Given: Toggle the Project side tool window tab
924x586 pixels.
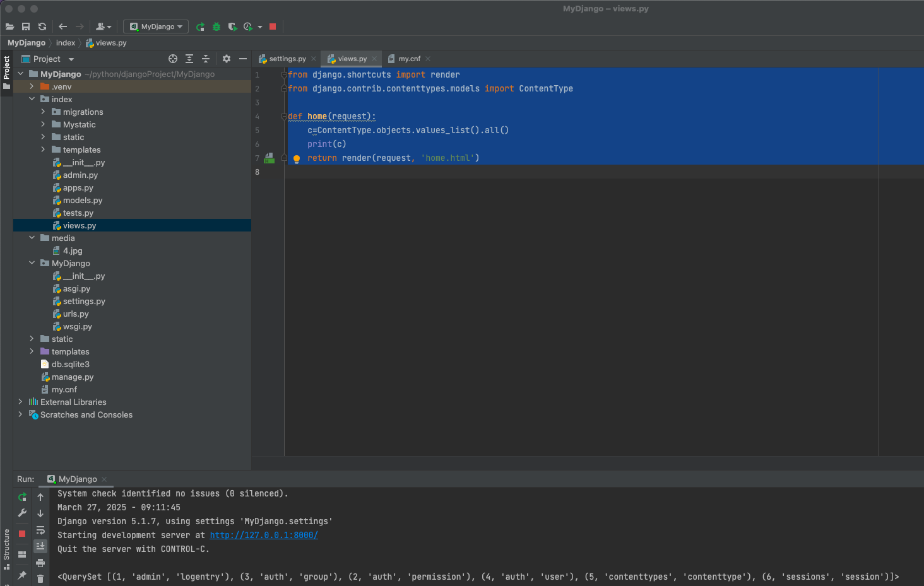Looking at the screenshot, I should click(x=6, y=73).
